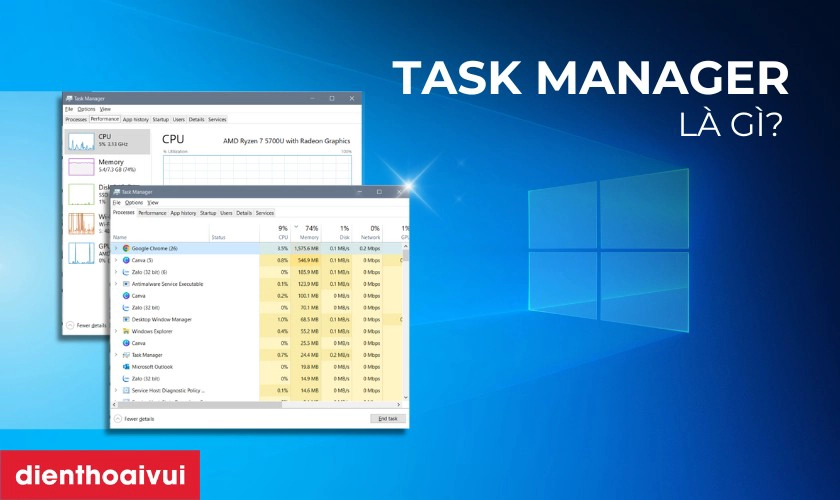840x500 pixels.
Task: Sort by the Disk column header
Action: click(x=336, y=232)
